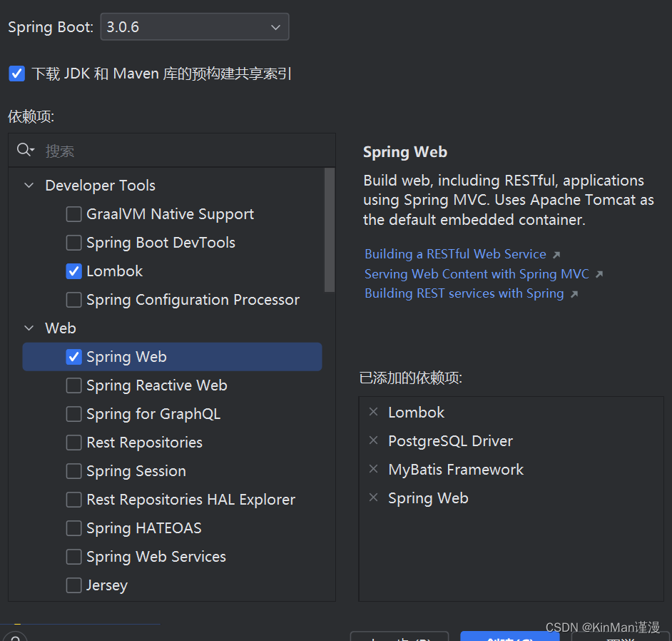The width and height of the screenshot is (672, 641).
Task: Enable GraalVM Native Support checkbox
Action: click(73, 214)
